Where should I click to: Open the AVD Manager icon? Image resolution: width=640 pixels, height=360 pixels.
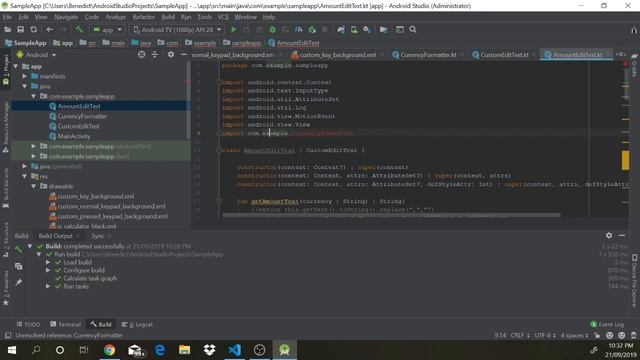tap(354, 29)
